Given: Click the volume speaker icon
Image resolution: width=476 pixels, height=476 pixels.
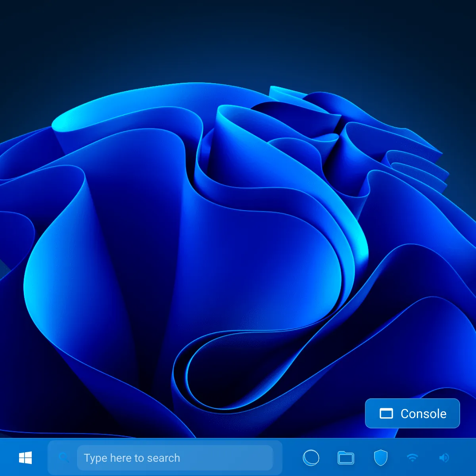Looking at the screenshot, I should click(444, 458).
